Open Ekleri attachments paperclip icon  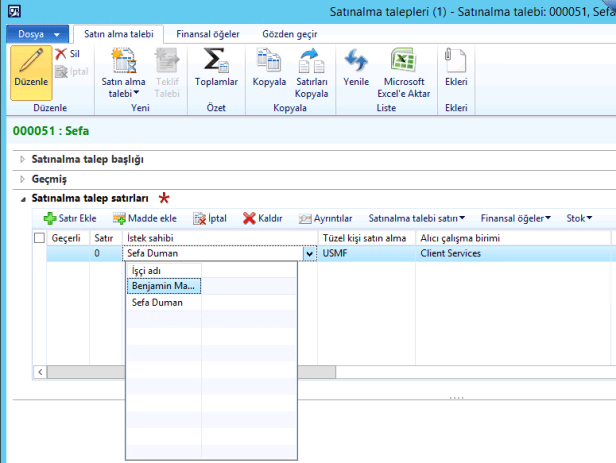456,60
